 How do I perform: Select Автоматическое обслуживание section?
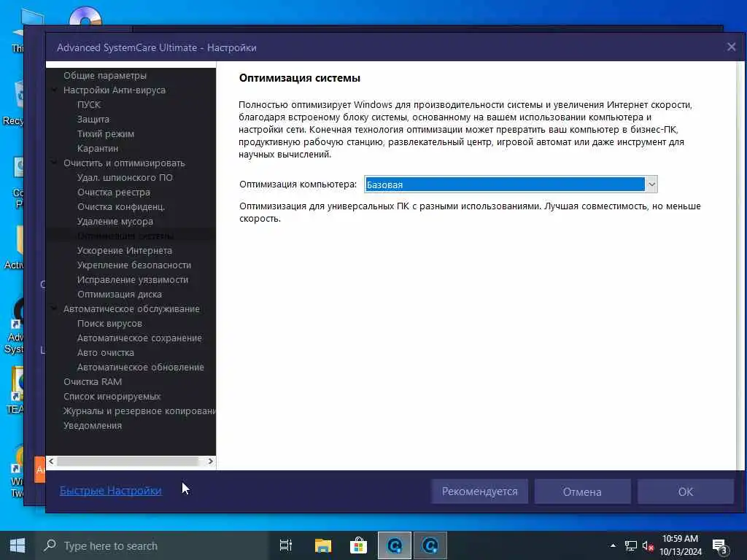coord(131,308)
